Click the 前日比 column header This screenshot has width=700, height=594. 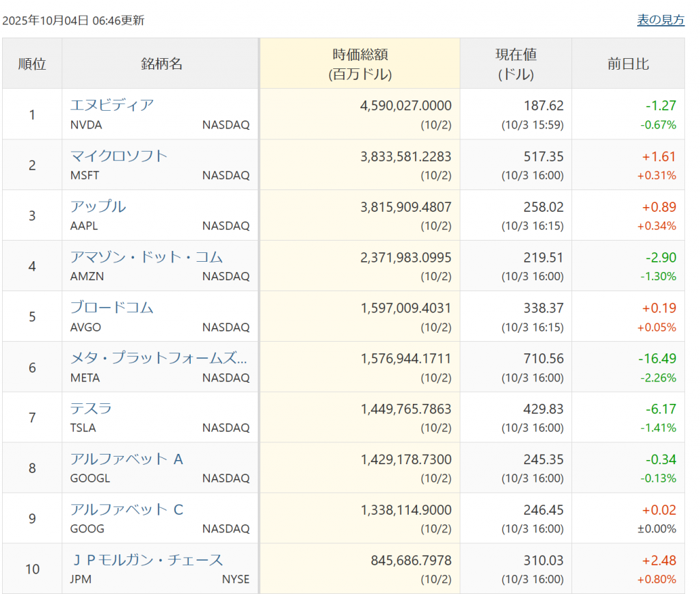pos(628,64)
